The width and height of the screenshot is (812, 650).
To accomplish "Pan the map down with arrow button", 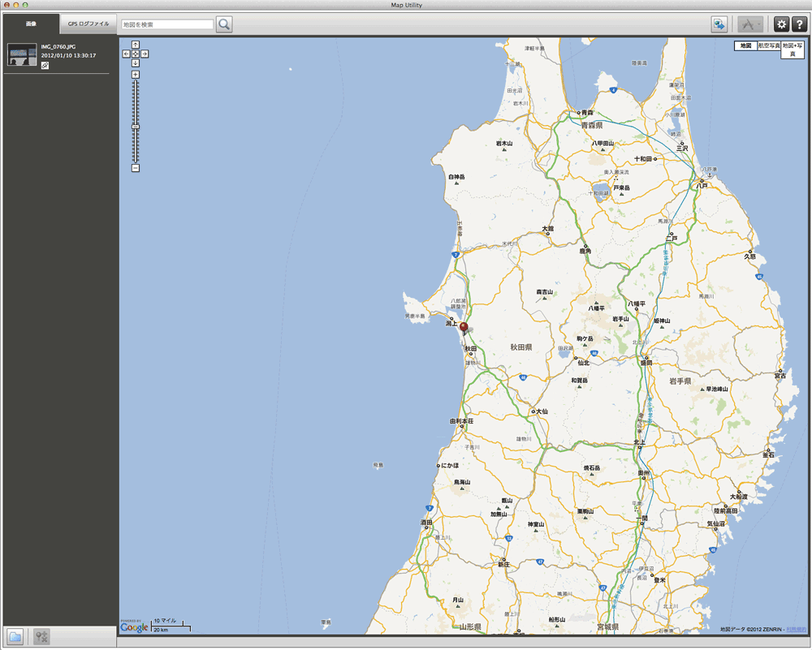I will coord(136,62).
